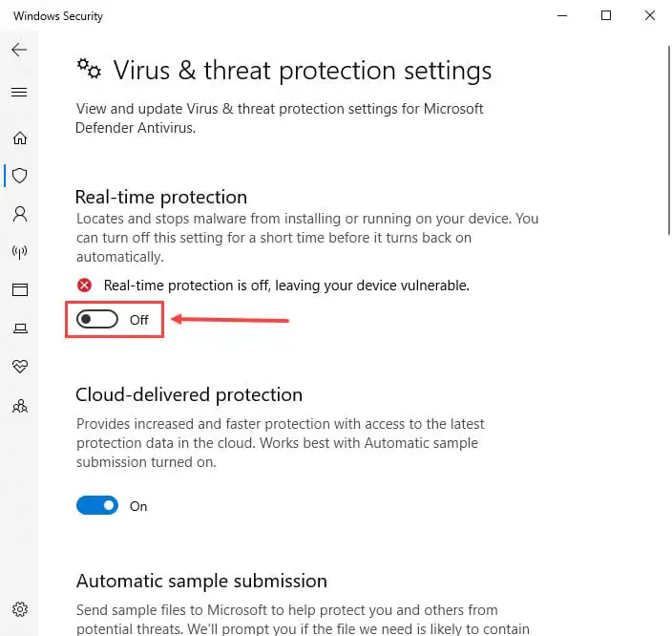This screenshot has width=672, height=636.
Task: Open Device performance & health heart icon
Action: (x=19, y=367)
